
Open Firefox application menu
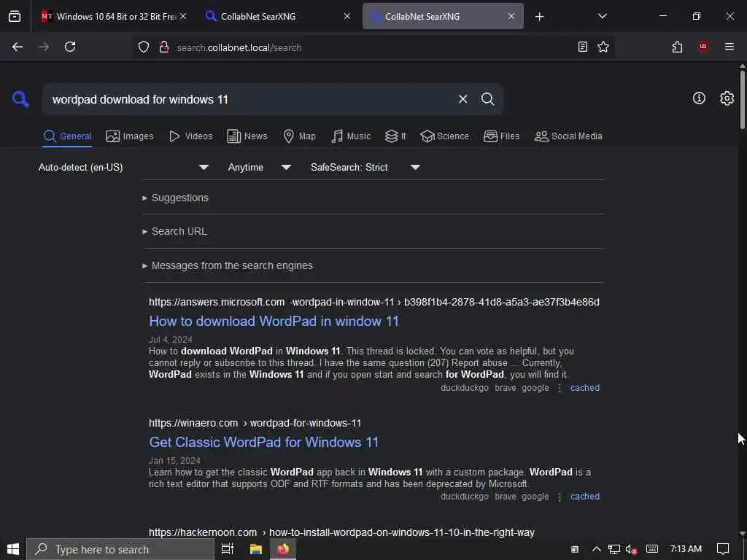pyautogui.click(x=729, y=47)
